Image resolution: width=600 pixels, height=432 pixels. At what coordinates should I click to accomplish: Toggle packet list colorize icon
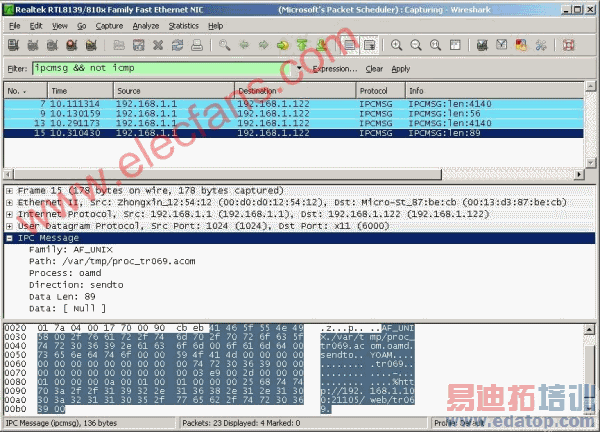click(350, 45)
